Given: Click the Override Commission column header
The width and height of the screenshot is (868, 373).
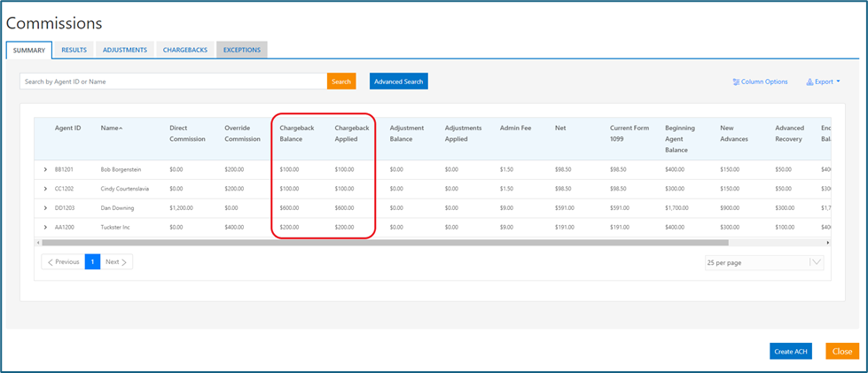Looking at the screenshot, I should [242, 134].
